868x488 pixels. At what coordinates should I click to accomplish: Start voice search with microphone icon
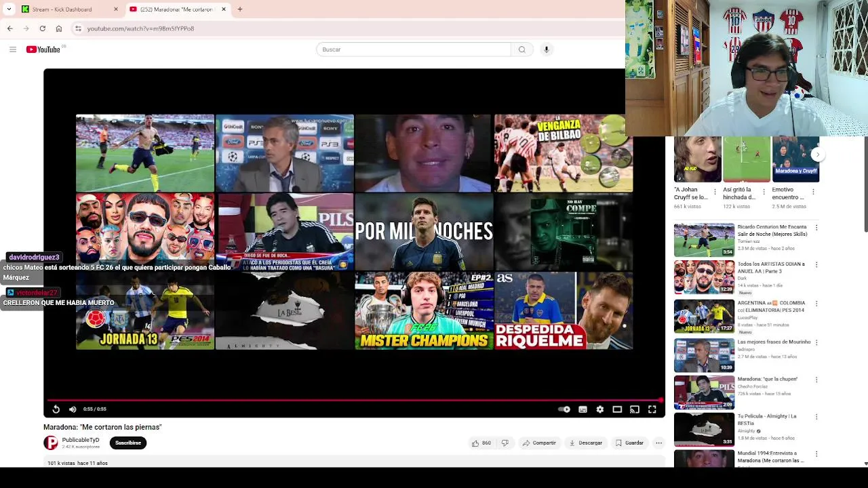pos(546,49)
